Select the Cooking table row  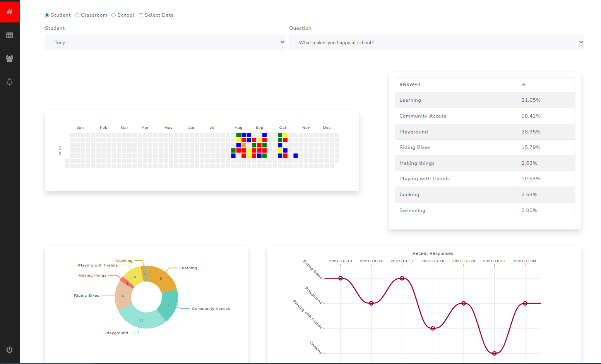click(485, 195)
